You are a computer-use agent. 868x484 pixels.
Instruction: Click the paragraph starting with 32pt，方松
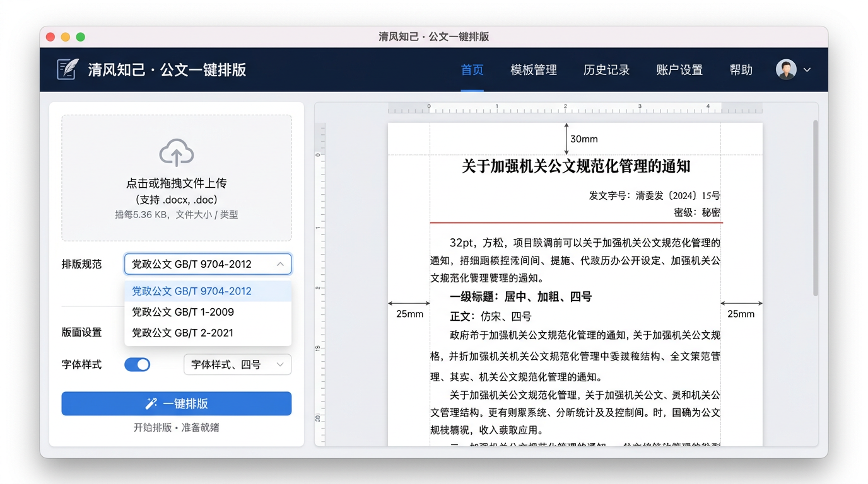[x=575, y=260]
